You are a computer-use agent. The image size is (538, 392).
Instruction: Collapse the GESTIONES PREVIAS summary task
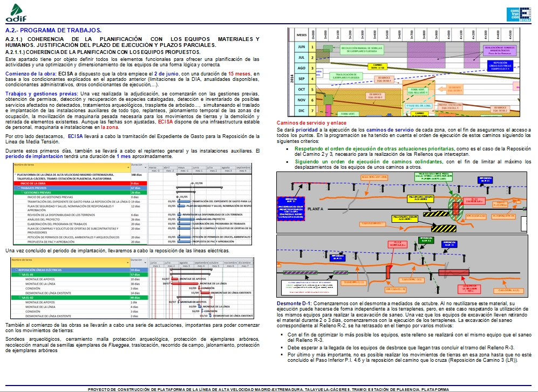22,192
